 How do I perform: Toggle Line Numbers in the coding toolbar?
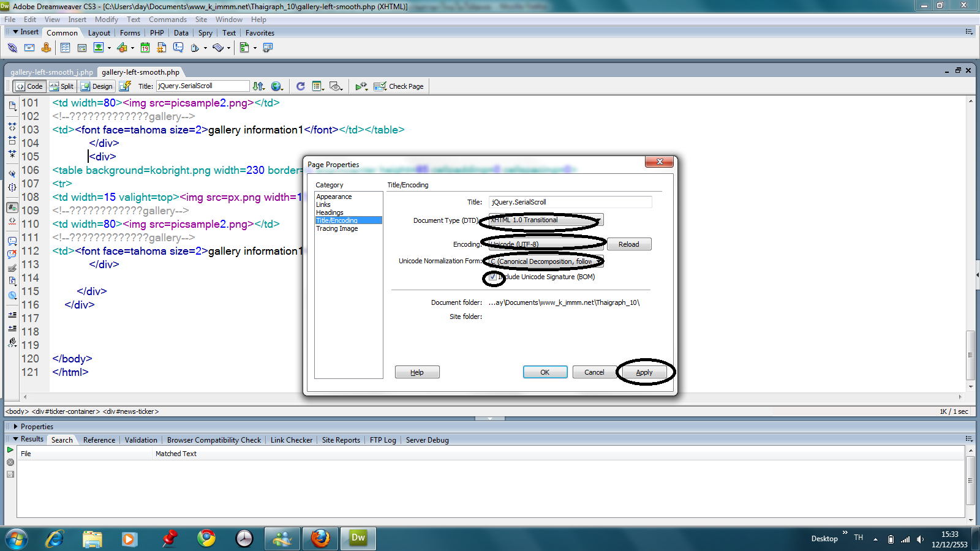12,208
